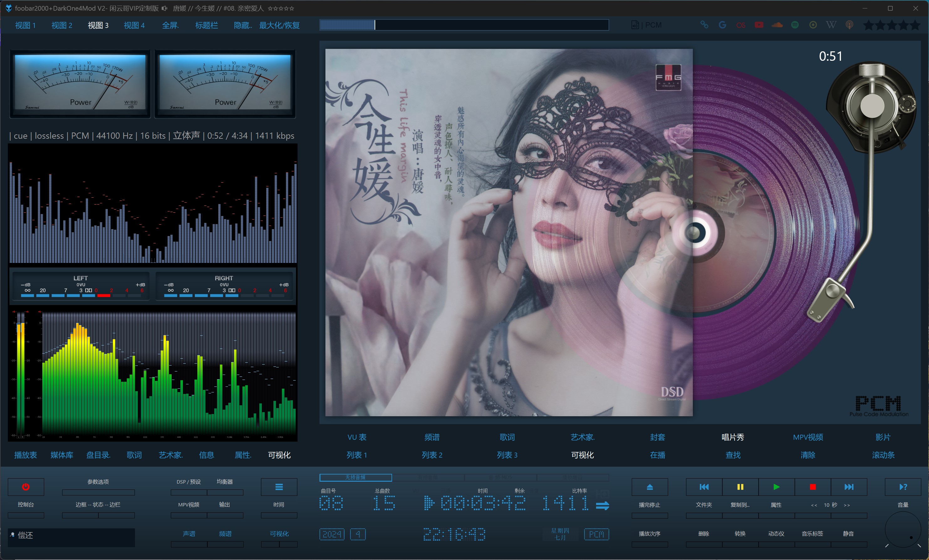Screen dimensions: 929x560
Task: Open the 输出 output device menu
Action: click(x=225, y=505)
